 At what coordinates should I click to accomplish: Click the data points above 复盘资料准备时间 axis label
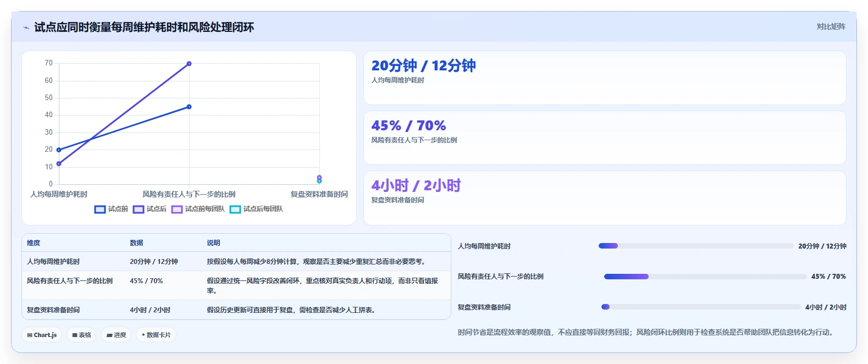[x=319, y=179]
